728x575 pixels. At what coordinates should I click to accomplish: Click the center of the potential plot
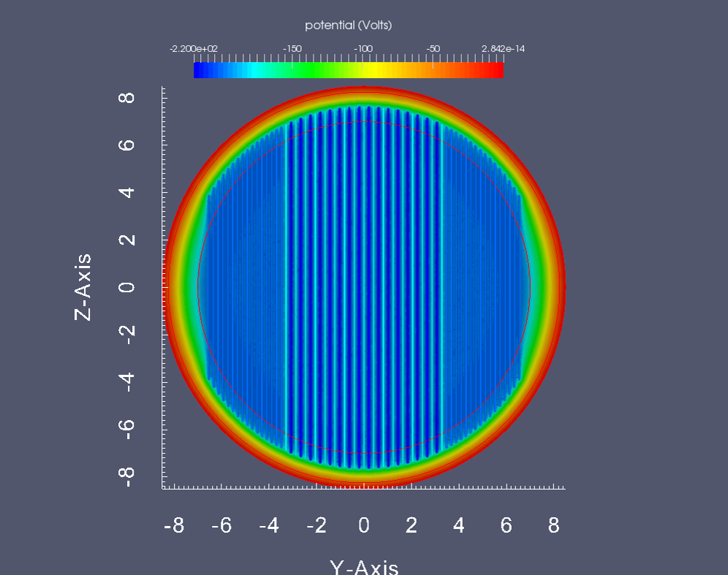[x=363, y=287]
